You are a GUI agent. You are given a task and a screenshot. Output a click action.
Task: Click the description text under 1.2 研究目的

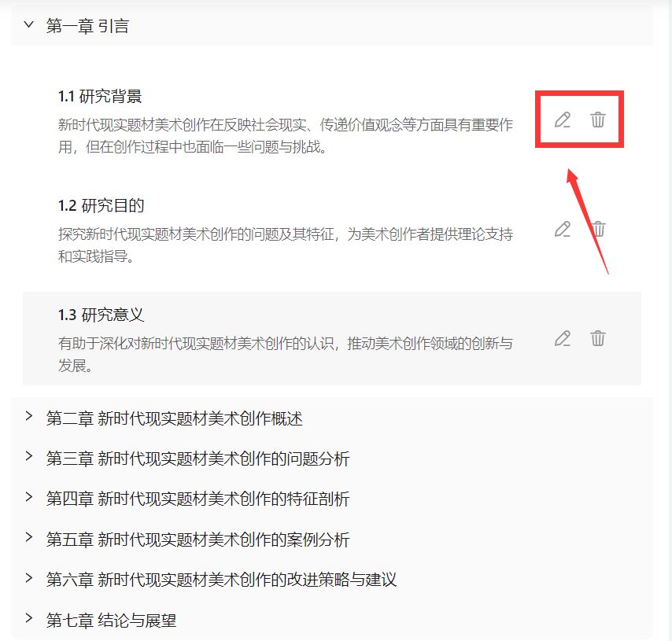click(286, 245)
